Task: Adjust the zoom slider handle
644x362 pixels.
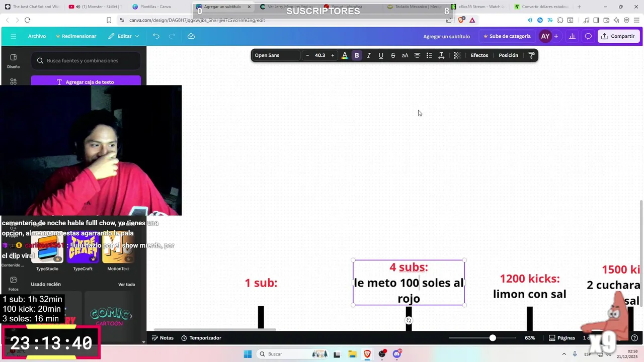Action: coord(493,338)
